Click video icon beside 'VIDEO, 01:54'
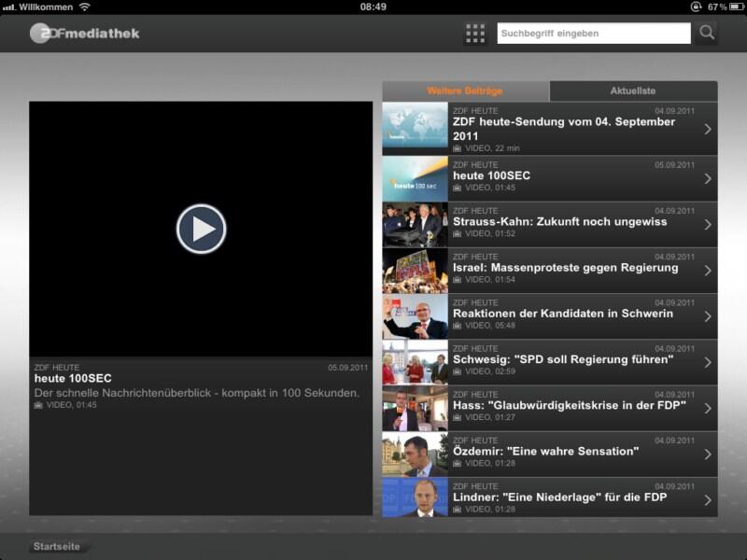The image size is (747, 560). pyautogui.click(x=458, y=279)
